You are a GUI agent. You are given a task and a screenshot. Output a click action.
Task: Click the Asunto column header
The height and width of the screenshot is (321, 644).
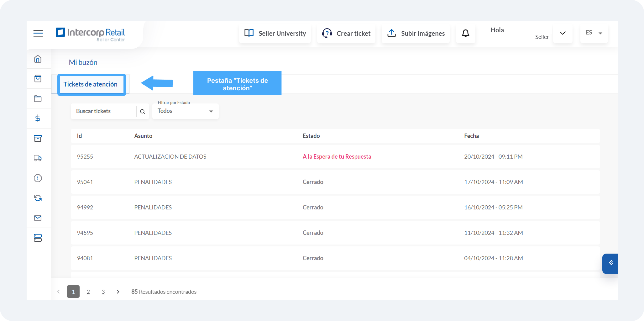pos(143,136)
